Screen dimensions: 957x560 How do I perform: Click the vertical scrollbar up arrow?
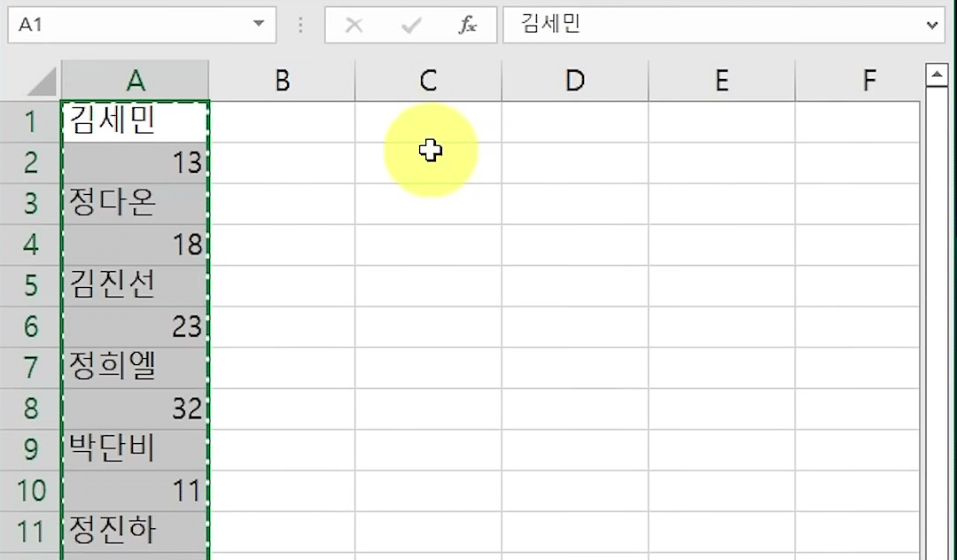coord(937,75)
